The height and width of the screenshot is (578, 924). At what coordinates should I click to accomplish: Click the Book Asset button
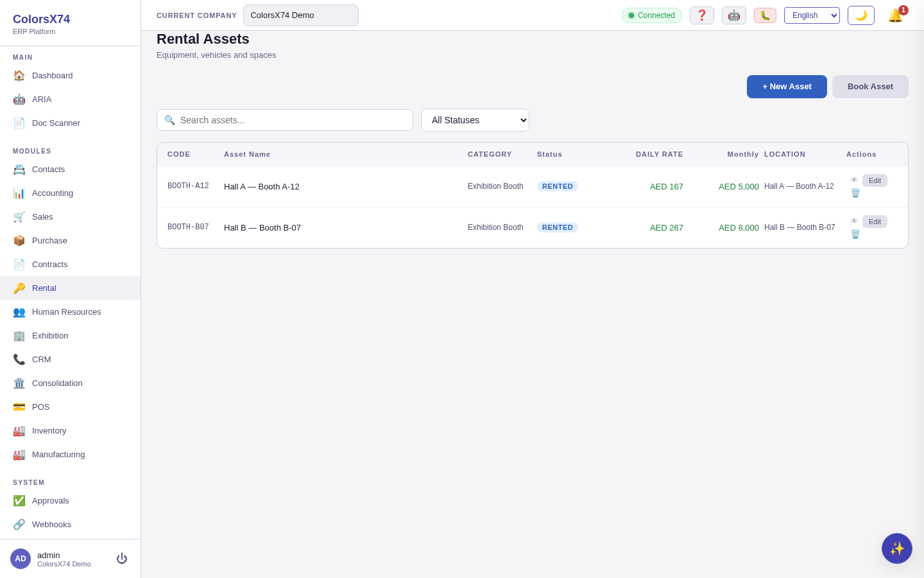(x=870, y=87)
